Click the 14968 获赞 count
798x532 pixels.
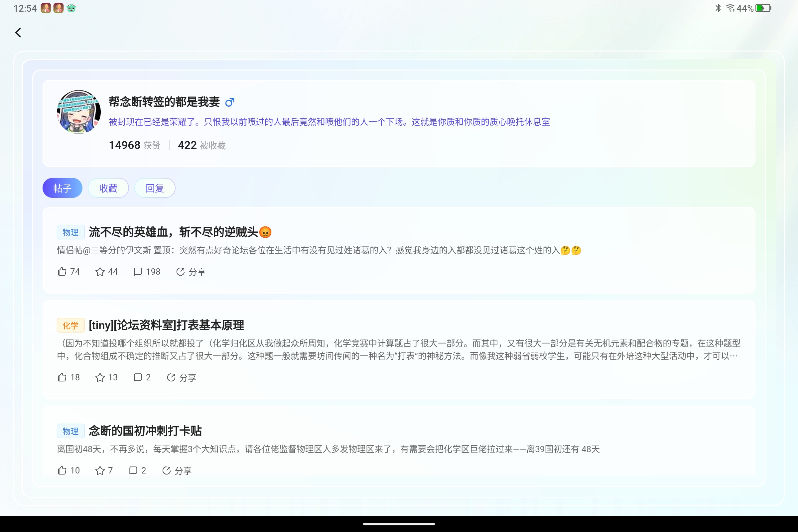tap(135, 145)
